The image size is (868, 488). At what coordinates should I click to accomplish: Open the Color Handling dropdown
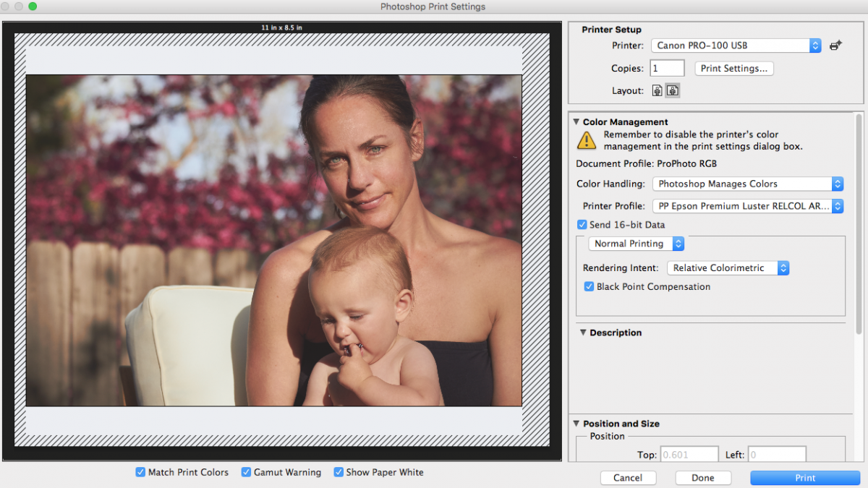click(x=747, y=184)
